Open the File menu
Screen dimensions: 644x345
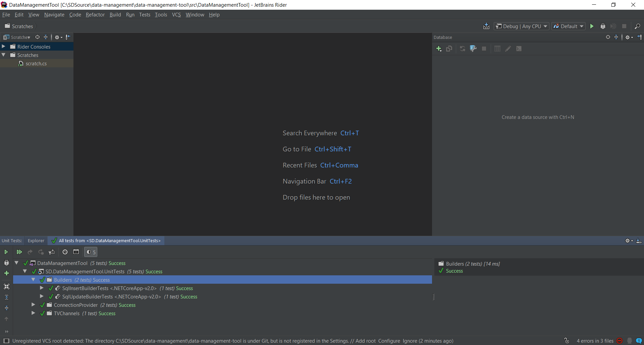coord(6,15)
